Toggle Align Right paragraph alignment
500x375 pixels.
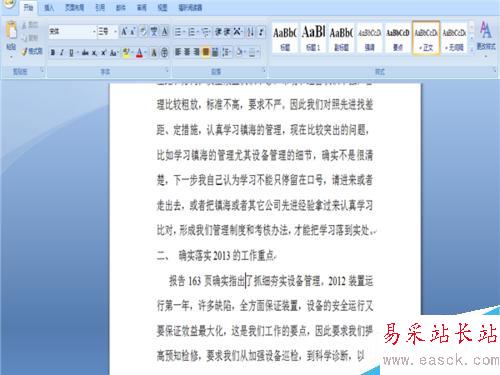(x=197, y=52)
